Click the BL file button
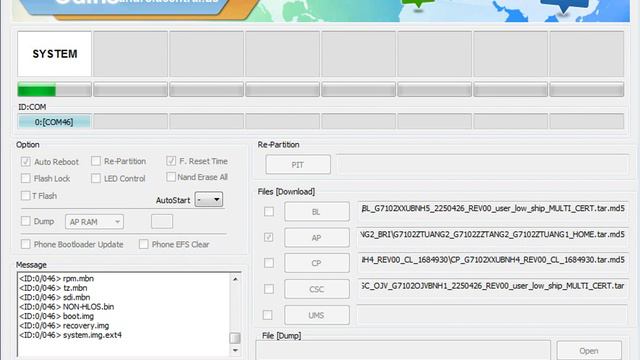640x360 pixels. coord(317,212)
